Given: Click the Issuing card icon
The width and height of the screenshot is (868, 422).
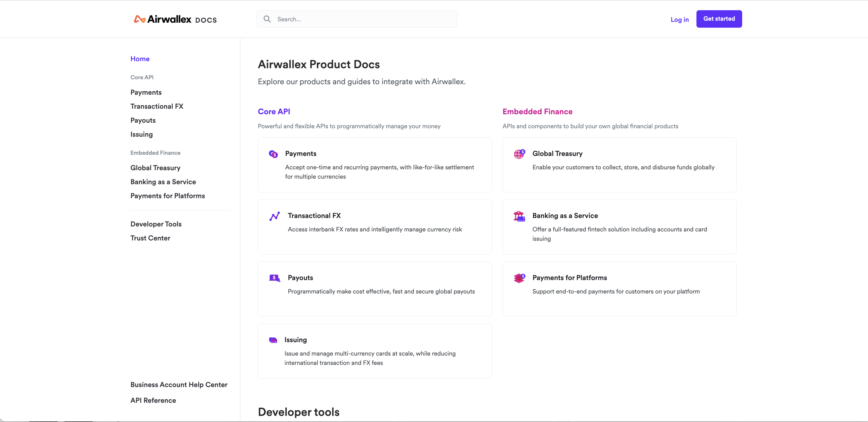Looking at the screenshot, I should point(273,340).
